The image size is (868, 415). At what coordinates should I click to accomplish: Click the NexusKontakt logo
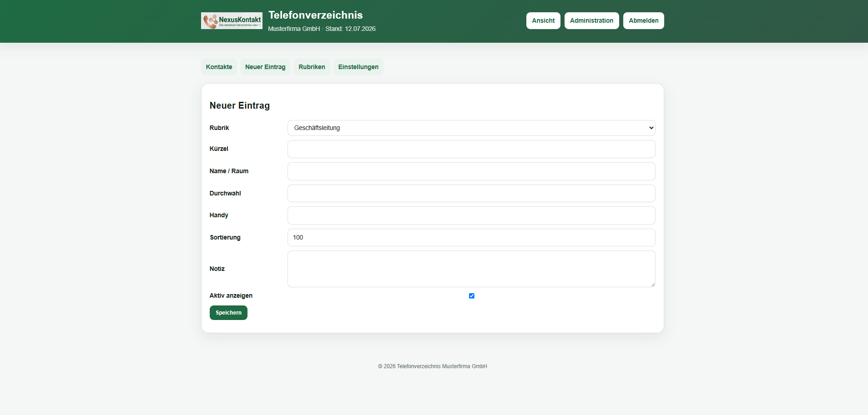coord(232,21)
